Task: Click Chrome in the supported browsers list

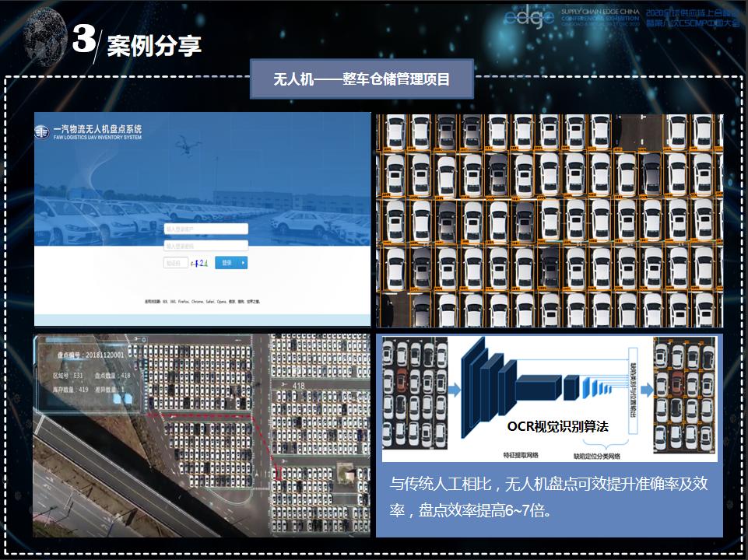Action: pos(197,302)
